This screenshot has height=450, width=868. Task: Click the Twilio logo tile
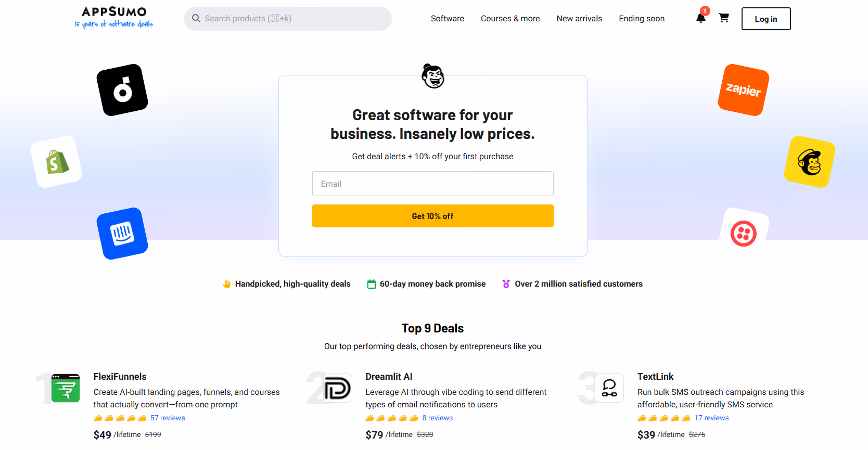[x=744, y=234]
